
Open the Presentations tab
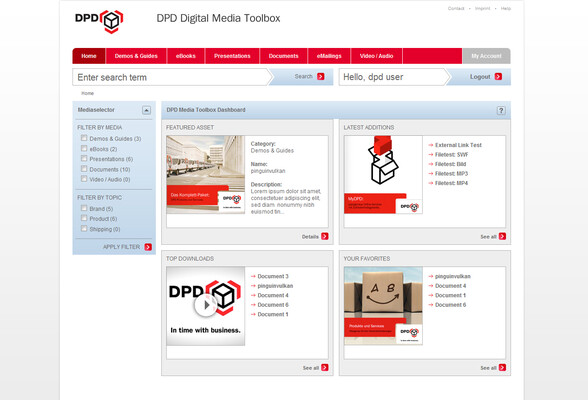232,56
